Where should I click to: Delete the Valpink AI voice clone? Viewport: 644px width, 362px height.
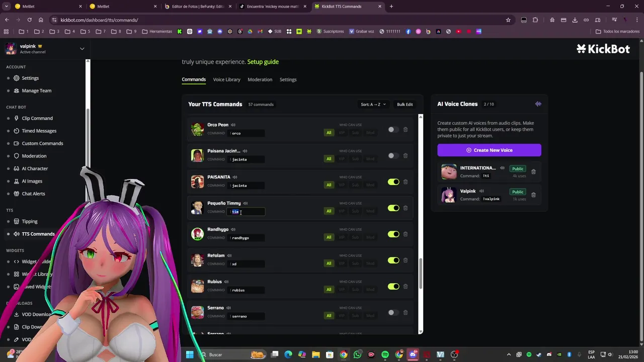[x=533, y=195]
